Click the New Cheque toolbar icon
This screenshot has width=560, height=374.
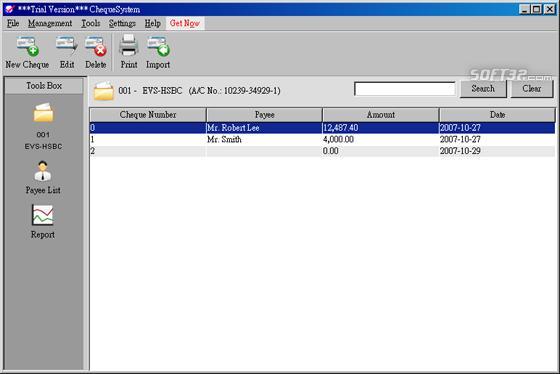tap(28, 47)
